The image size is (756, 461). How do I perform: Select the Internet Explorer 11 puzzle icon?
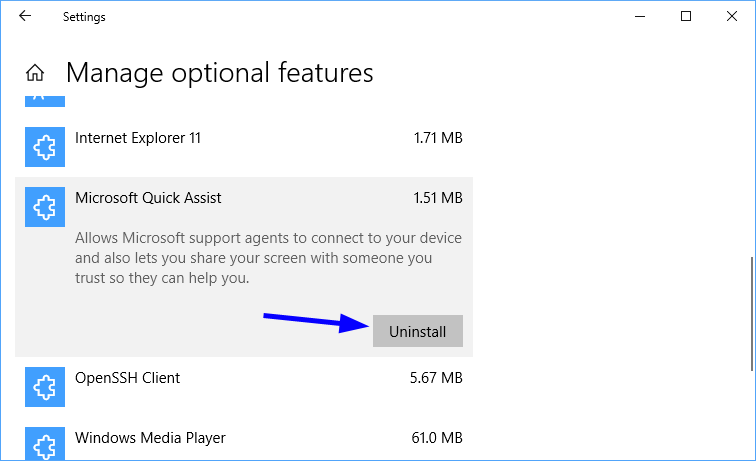[x=45, y=147]
